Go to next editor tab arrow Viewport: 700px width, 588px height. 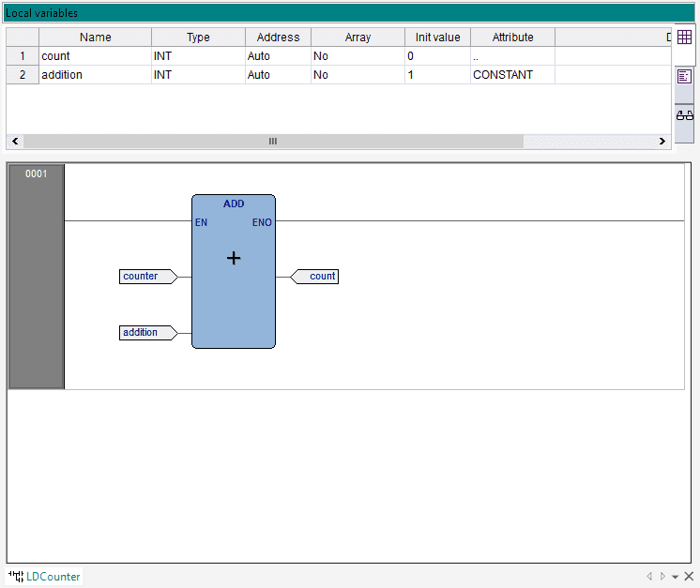pyautogui.click(x=662, y=577)
